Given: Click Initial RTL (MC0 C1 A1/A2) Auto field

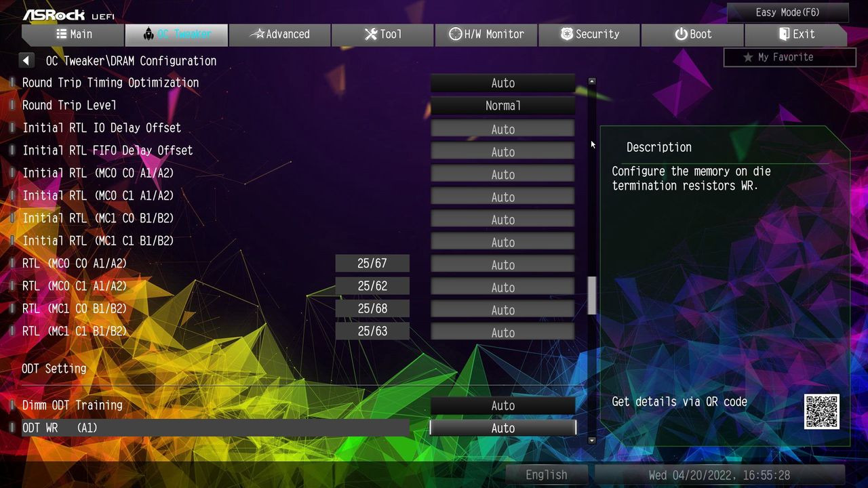Looking at the screenshot, I should click(x=502, y=197).
